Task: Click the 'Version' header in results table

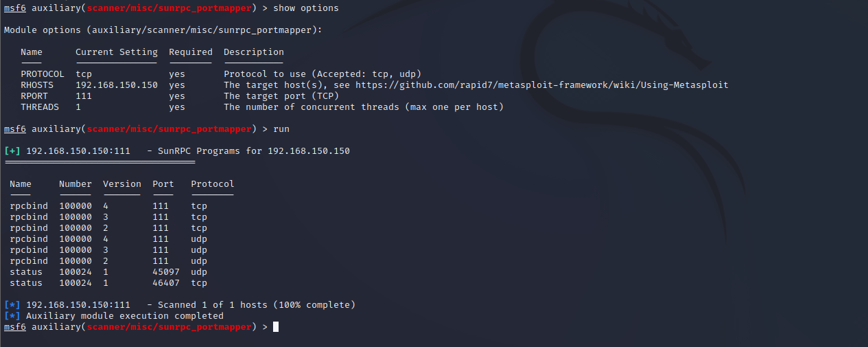Action: (122, 184)
